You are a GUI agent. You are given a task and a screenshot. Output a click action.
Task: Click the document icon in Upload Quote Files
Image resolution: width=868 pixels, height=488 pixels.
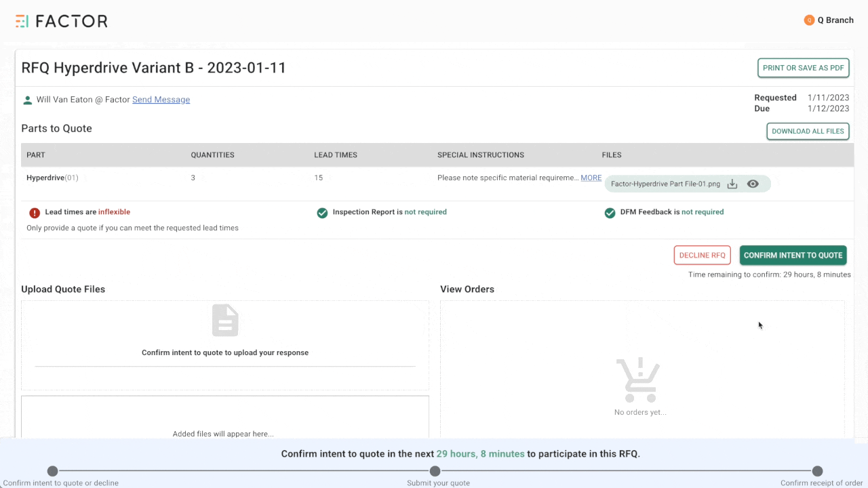pyautogui.click(x=225, y=320)
